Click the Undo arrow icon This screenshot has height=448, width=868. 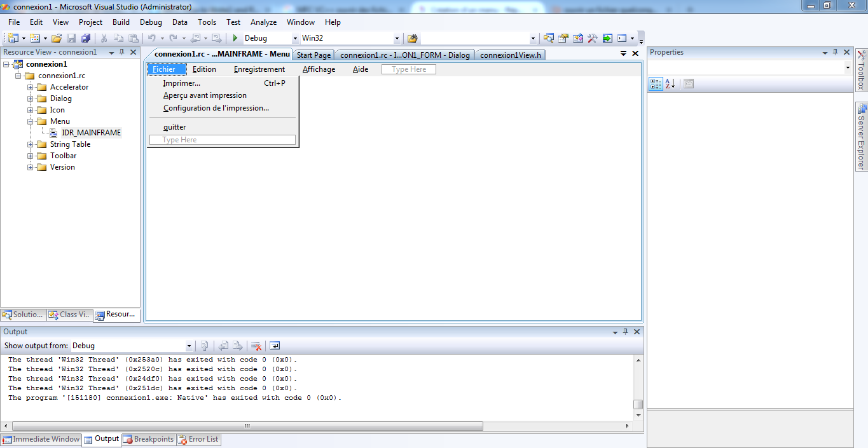click(x=152, y=38)
